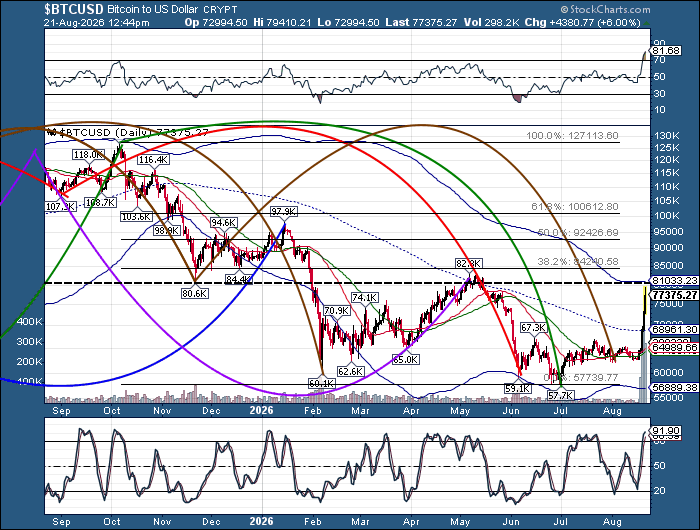
Task: Click the 60.1K low annotation
Action: [x=322, y=383]
